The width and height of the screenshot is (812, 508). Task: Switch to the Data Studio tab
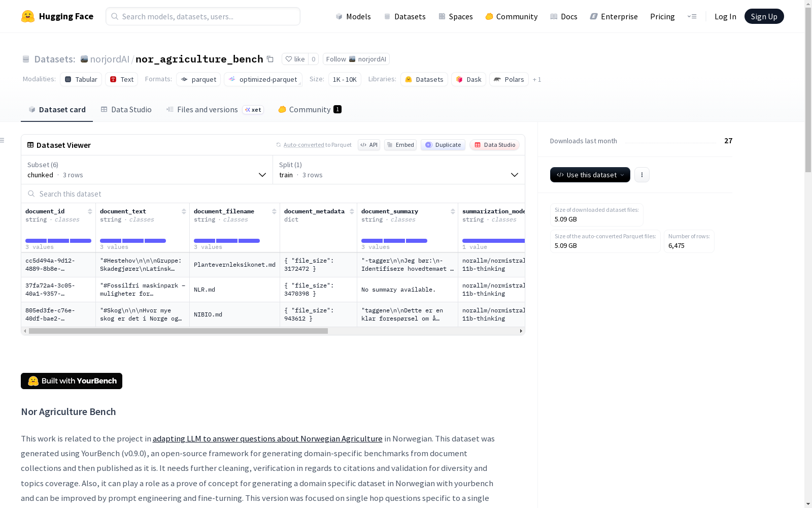click(x=126, y=110)
